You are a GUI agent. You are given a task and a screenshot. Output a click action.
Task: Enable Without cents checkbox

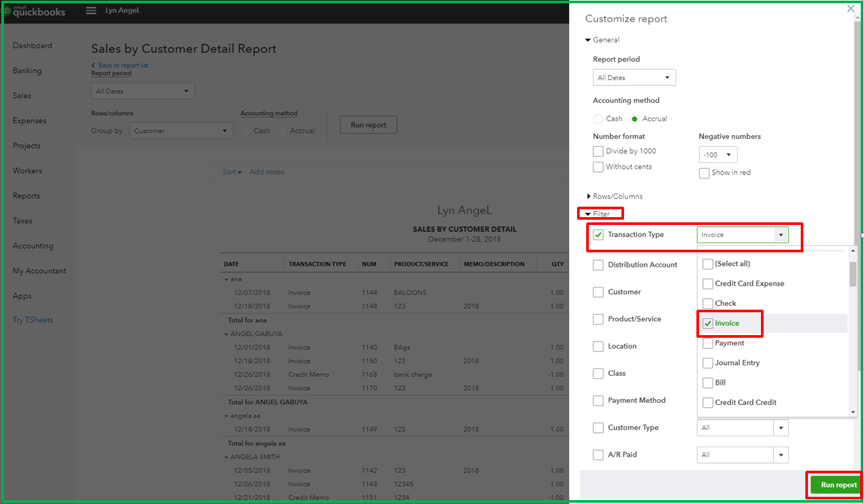tap(598, 167)
